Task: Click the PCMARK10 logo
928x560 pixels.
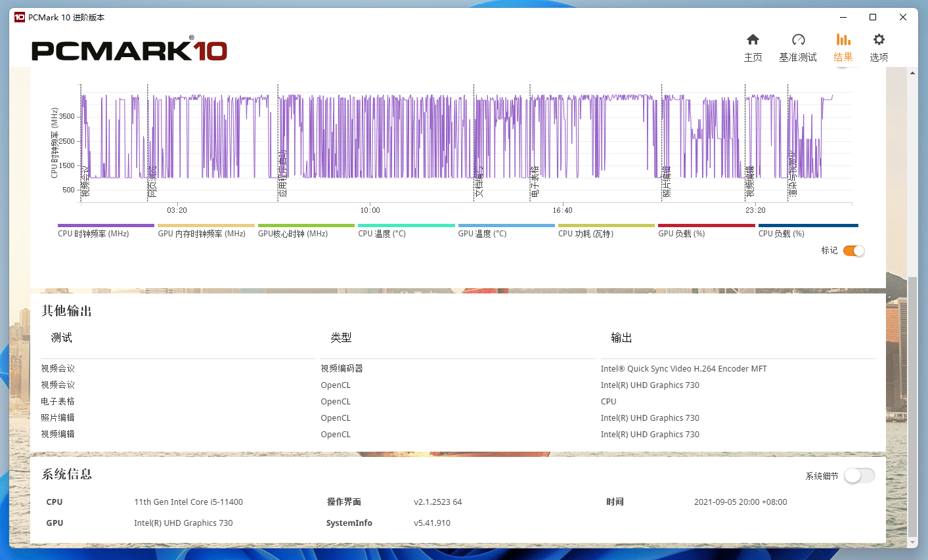Action: click(129, 49)
